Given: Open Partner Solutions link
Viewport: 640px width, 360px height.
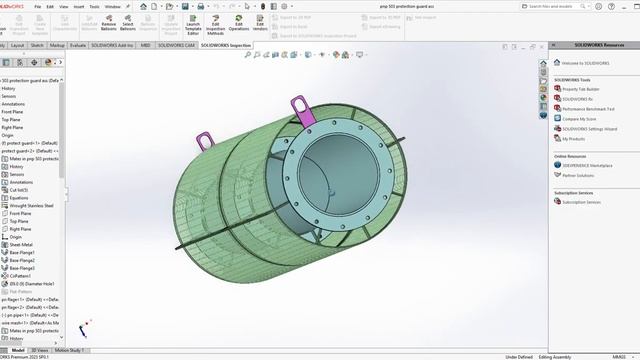Looking at the screenshot, I should [578, 176].
